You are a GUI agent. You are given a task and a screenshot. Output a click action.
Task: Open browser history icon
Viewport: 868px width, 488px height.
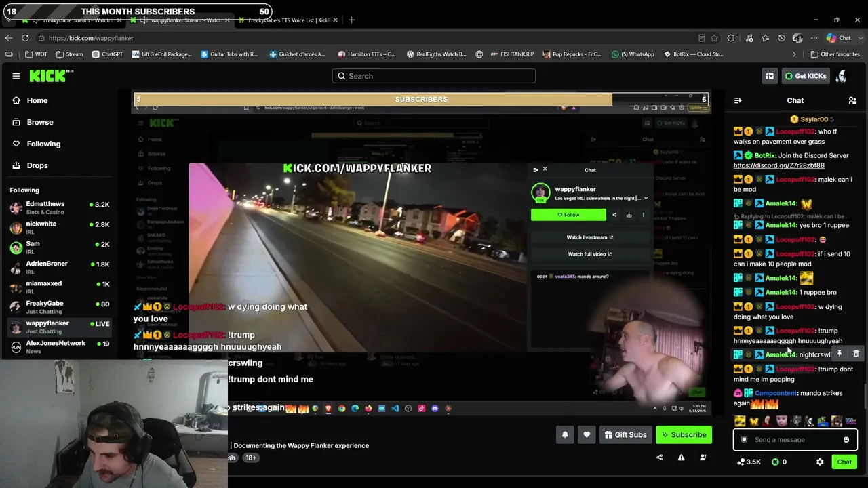pos(781,38)
